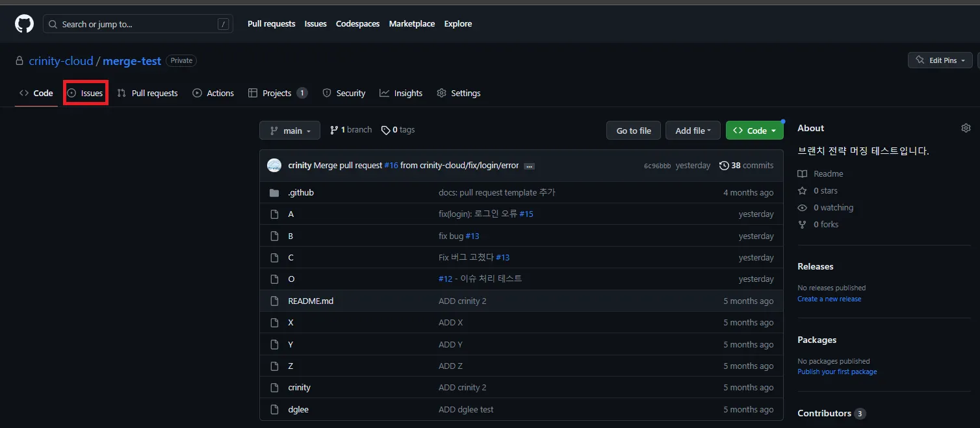The width and height of the screenshot is (980, 428).
Task: Open the merge-test repository link
Action: pyautogui.click(x=132, y=61)
